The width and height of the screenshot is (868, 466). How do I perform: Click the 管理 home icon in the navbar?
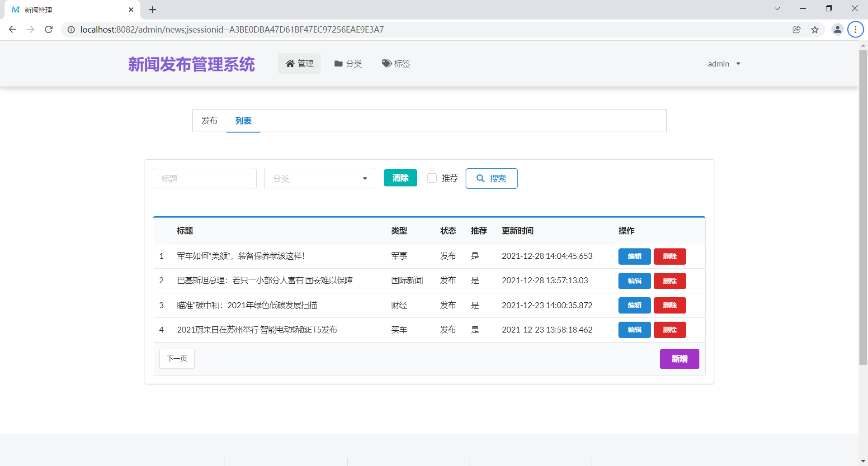click(290, 64)
